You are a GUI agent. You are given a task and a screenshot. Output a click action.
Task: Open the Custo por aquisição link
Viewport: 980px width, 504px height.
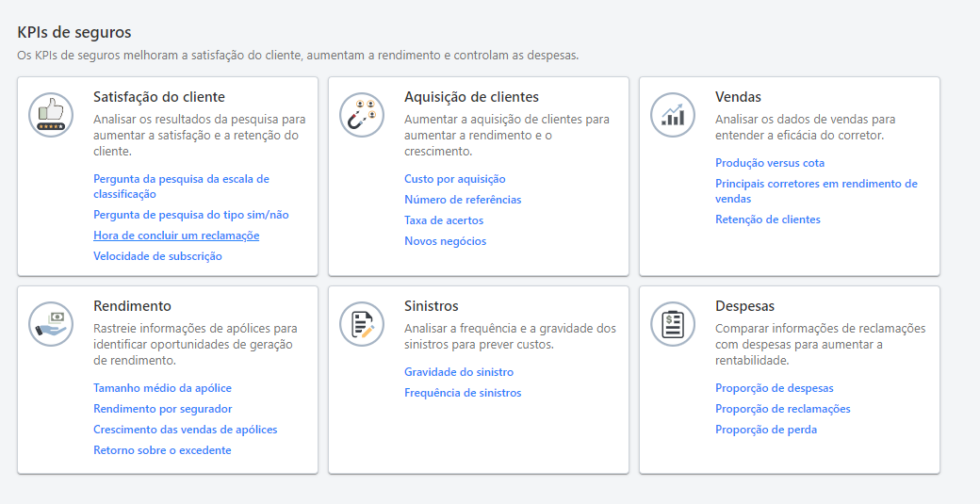pyautogui.click(x=454, y=179)
